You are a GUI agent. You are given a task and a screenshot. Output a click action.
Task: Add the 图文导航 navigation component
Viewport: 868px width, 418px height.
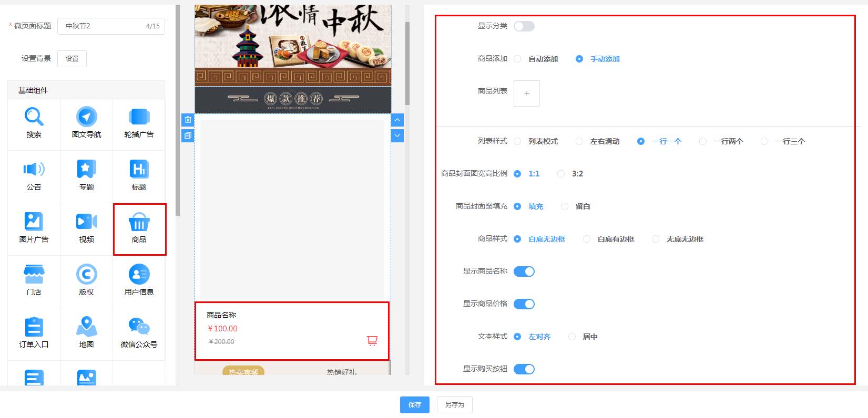(86, 124)
